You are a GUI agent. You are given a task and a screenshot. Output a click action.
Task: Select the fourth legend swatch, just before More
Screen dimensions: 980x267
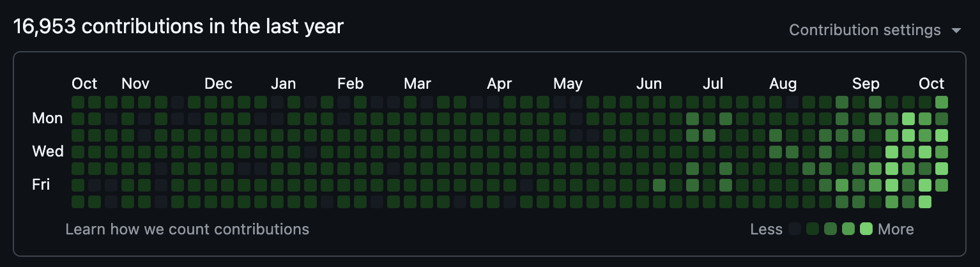[x=848, y=229]
